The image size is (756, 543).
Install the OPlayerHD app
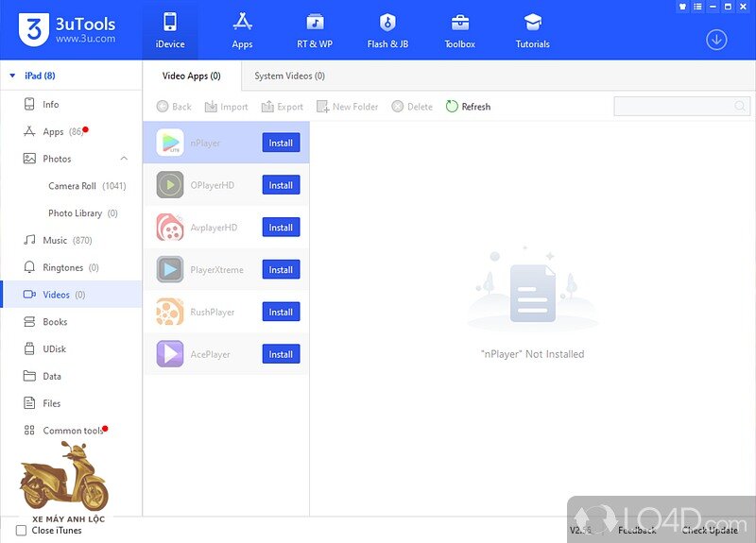pyautogui.click(x=281, y=185)
